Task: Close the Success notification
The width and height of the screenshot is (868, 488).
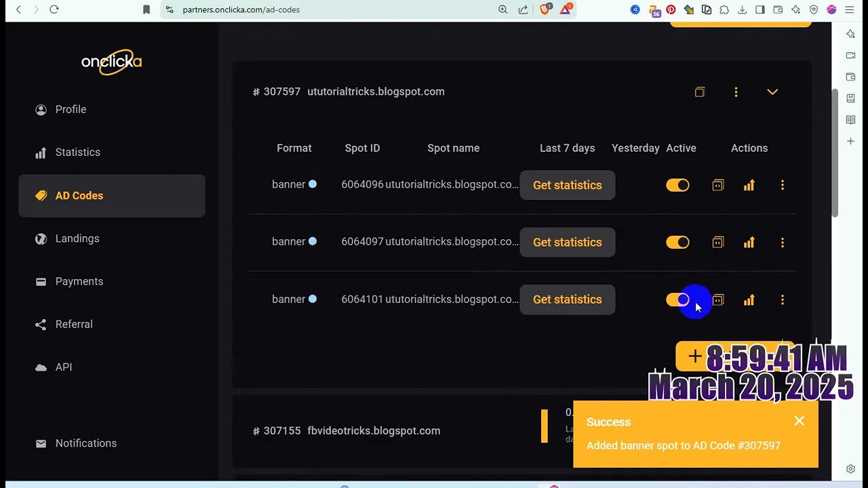Action: click(x=800, y=421)
